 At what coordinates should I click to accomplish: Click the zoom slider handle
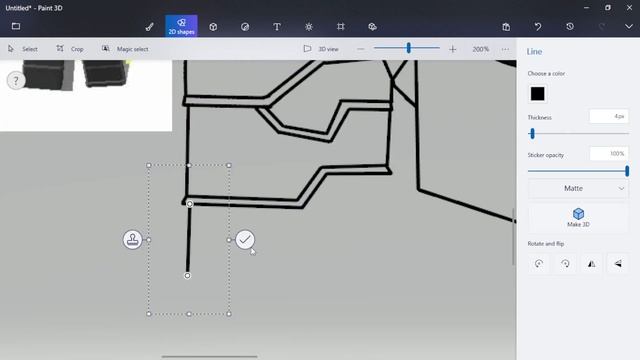(x=408, y=48)
